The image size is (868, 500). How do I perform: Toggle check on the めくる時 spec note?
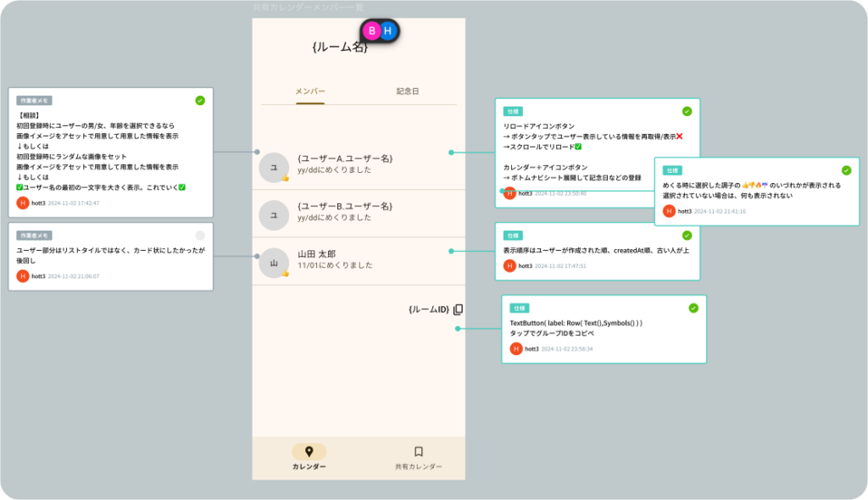[846, 170]
